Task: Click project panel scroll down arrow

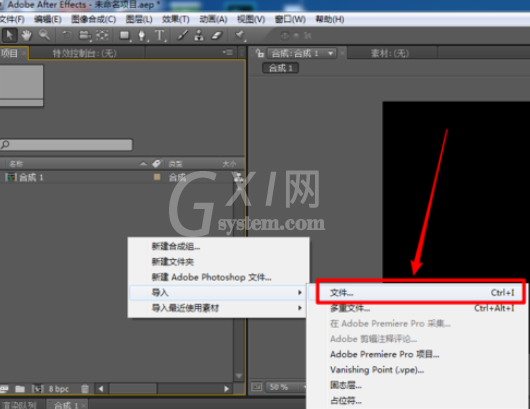Action: pos(239,376)
